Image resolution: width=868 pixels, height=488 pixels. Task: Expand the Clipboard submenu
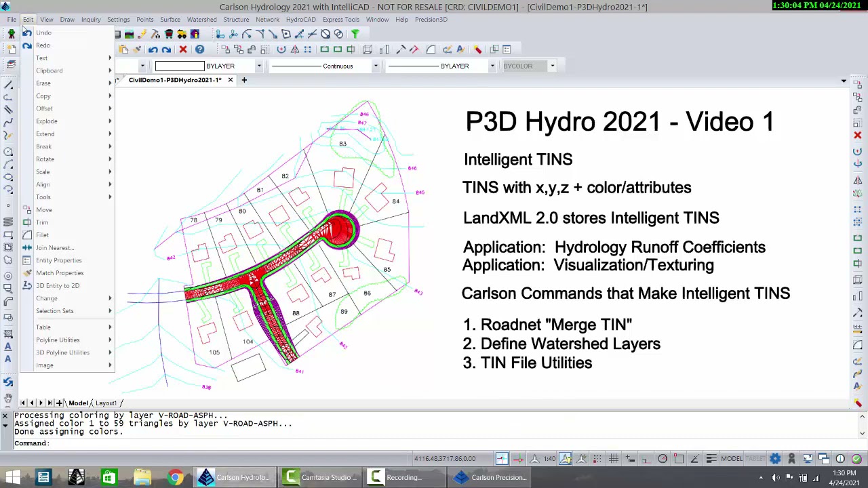point(68,70)
